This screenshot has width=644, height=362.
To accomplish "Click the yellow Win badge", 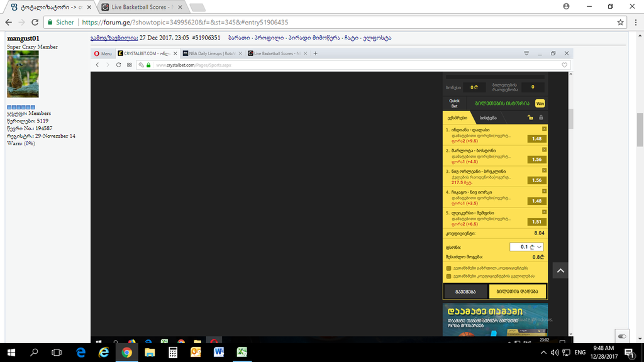I will (540, 104).
